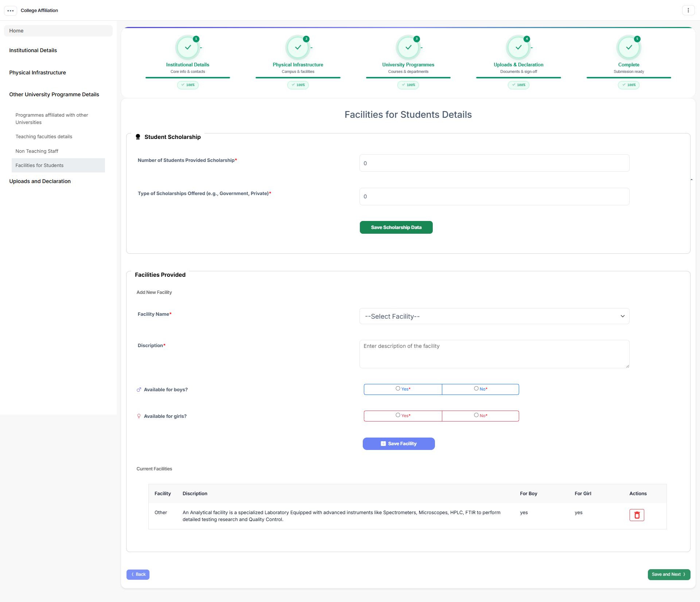700x602 pixels.
Task: Click the 100% badge under Uploads & Declaration
Action: [x=518, y=85]
